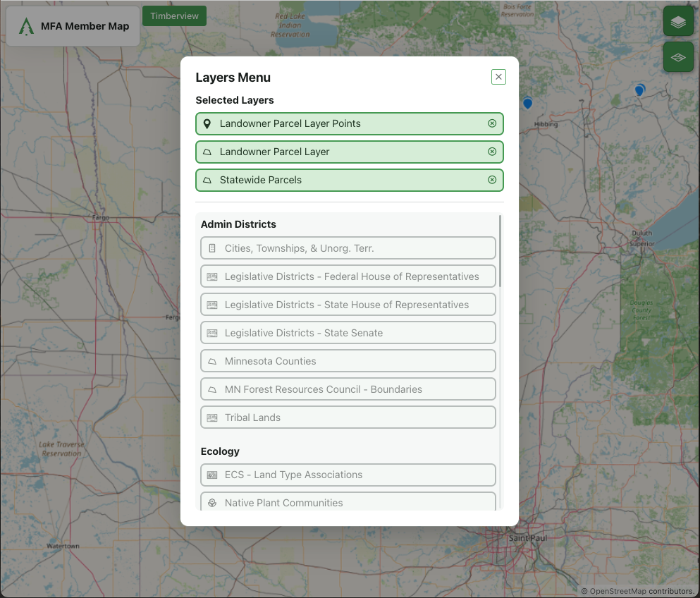
Task: Click the icon beside Native Plant Communities
Action: click(x=212, y=503)
